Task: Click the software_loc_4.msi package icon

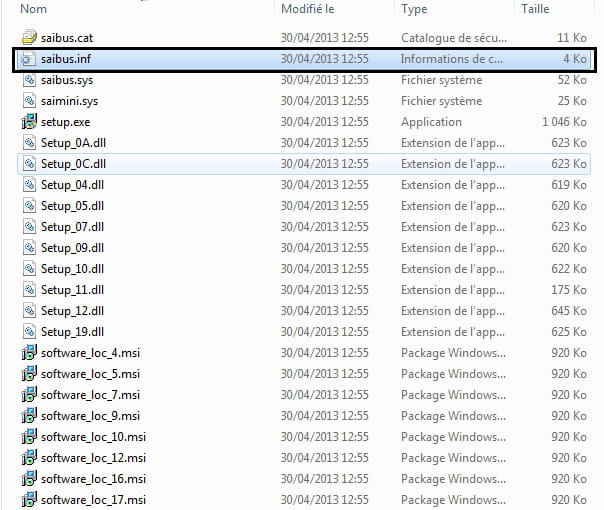Action: (29, 352)
